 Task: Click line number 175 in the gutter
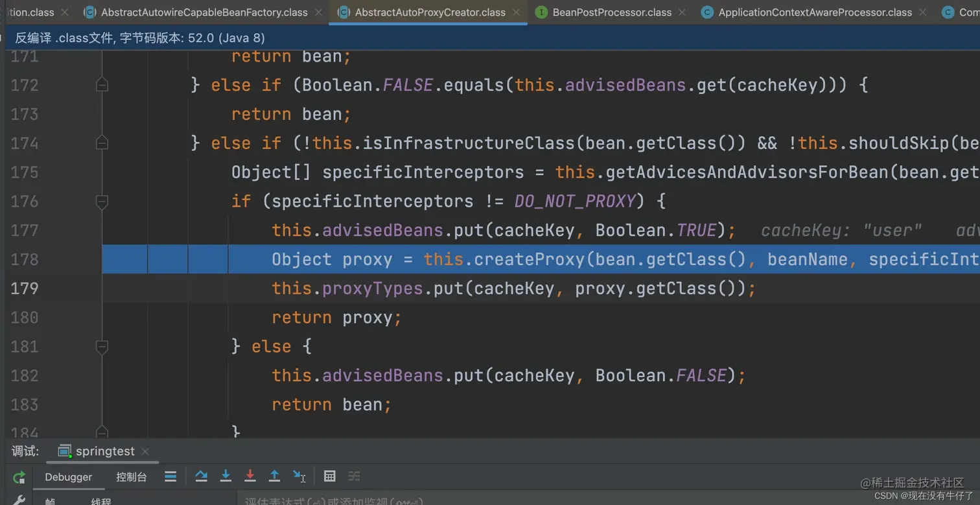(x=25, y=172)
